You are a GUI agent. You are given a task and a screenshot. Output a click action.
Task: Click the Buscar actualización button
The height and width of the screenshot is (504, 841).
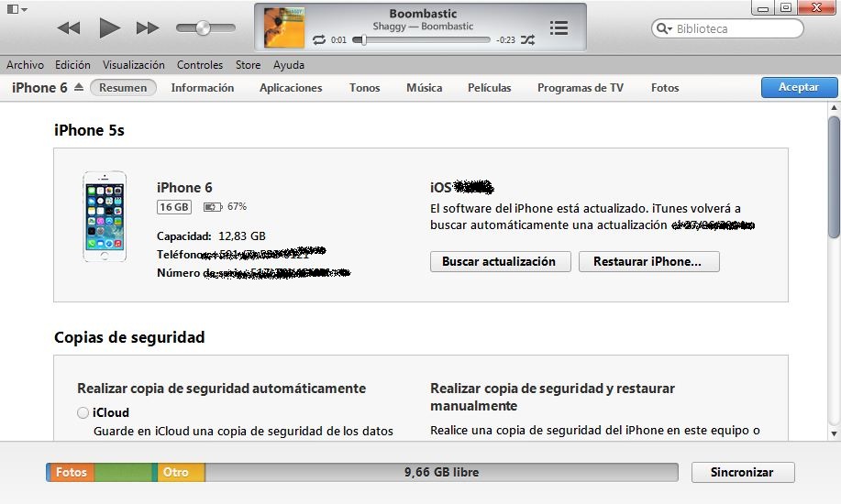(501, 262)
